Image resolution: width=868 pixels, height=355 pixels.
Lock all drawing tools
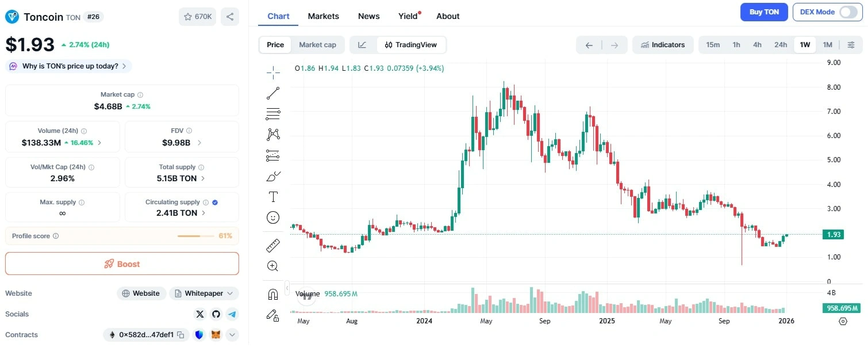[x=273, y=315]
